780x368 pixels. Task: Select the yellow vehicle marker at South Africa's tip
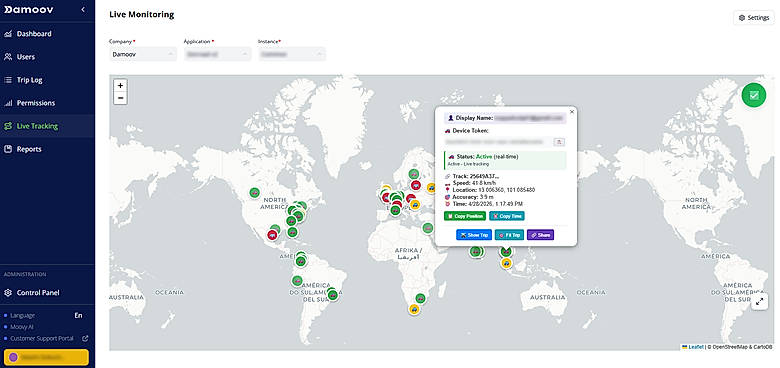point(413,309)
